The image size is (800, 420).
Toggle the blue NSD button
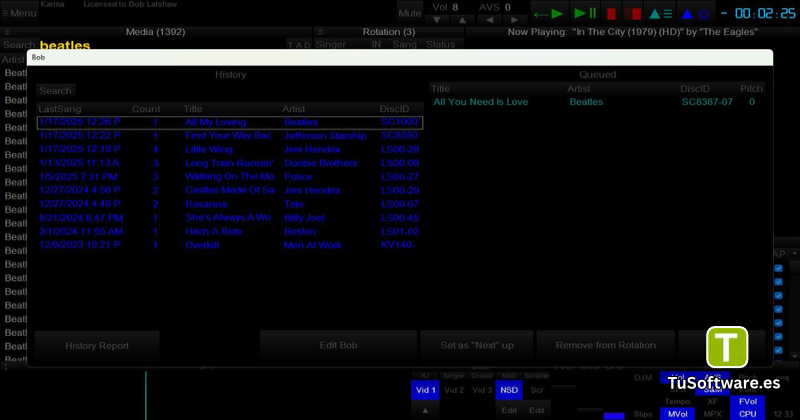click(x=509, y=390)
